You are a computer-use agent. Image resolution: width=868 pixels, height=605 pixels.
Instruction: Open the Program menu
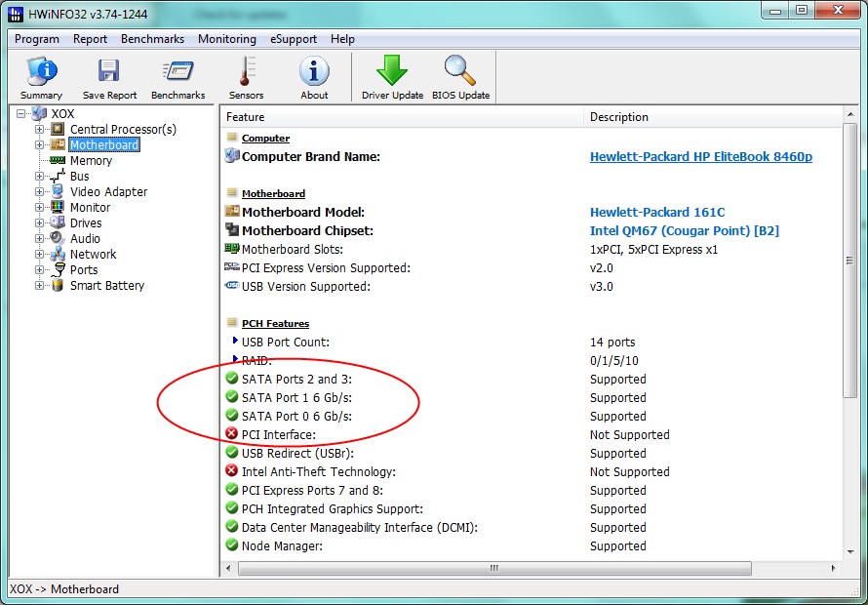point(36,39)
